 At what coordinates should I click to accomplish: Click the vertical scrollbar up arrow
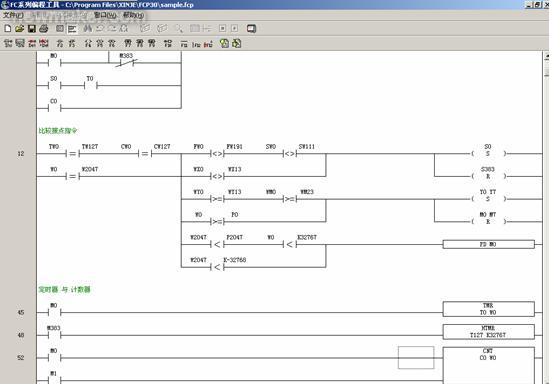point(546,56)
